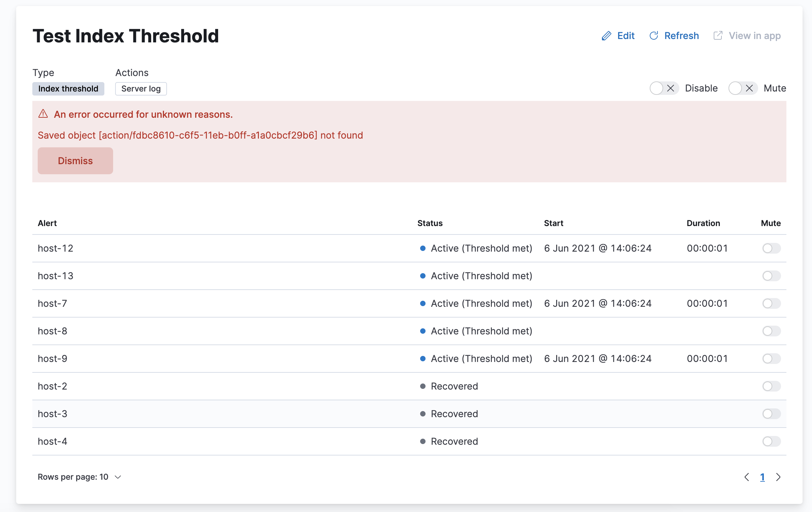Click blue status dot for host-12
Viewport: 812px width, 512px height.
422,248
